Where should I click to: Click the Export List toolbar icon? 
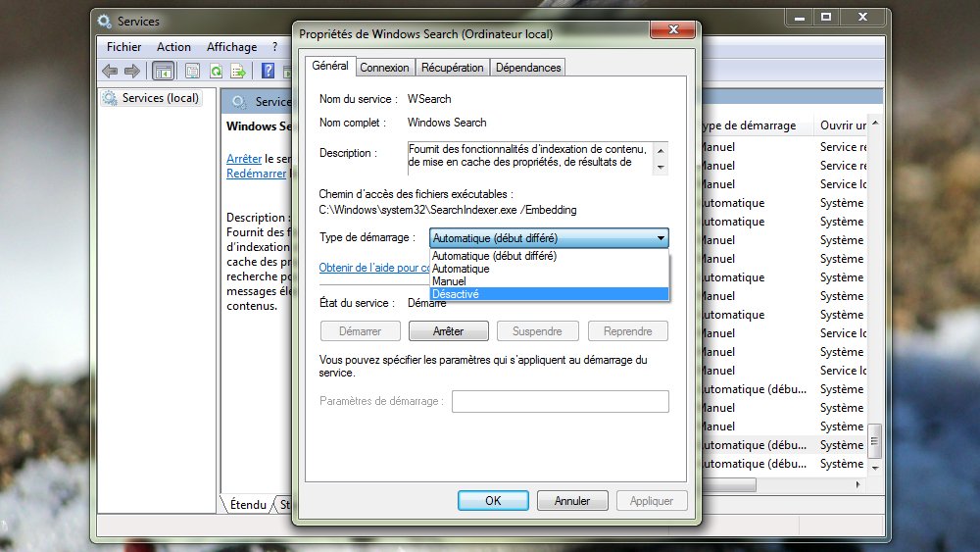click(x=238, y=72)
